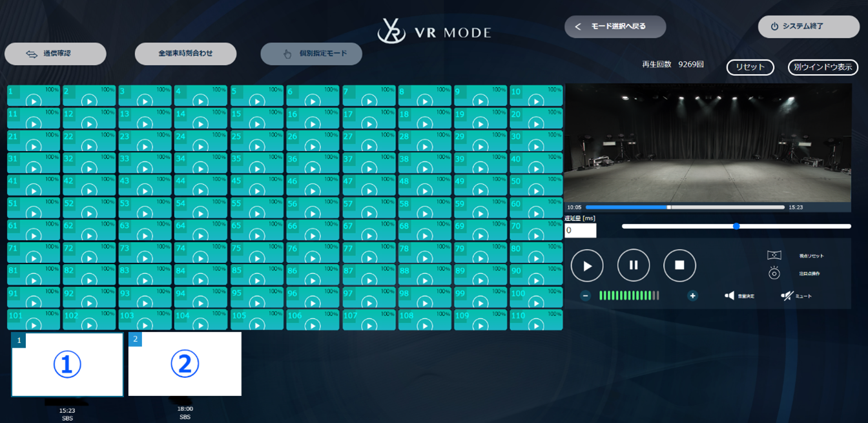Stop playback with the square stop button

[679, 265]
